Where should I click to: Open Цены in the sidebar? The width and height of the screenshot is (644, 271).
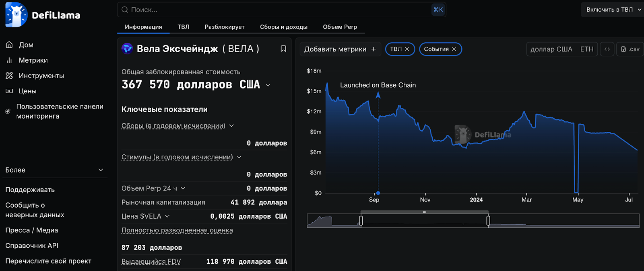[x=27, y=91]
